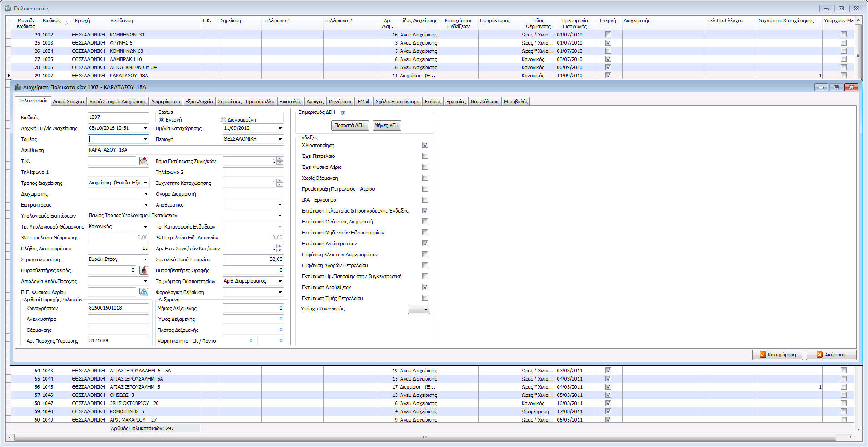Click the horizontal scrollbar of the Πολυκατοικίες grid
The height and width of the screenshot is (447, 868).
point(425,437)
